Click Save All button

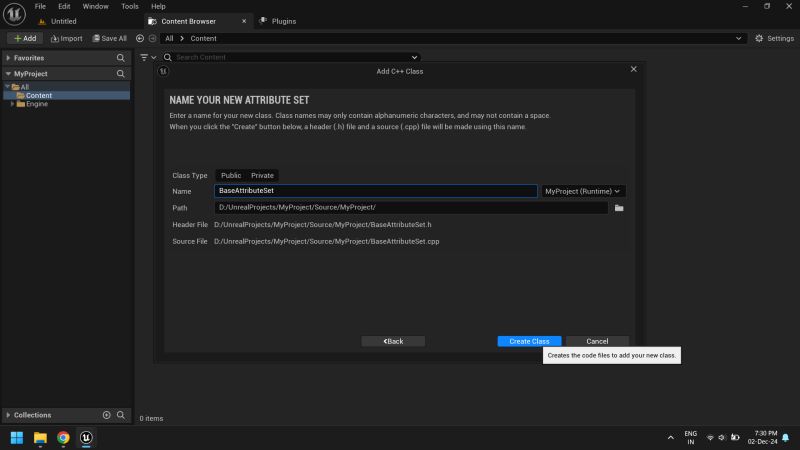(109, 38)
